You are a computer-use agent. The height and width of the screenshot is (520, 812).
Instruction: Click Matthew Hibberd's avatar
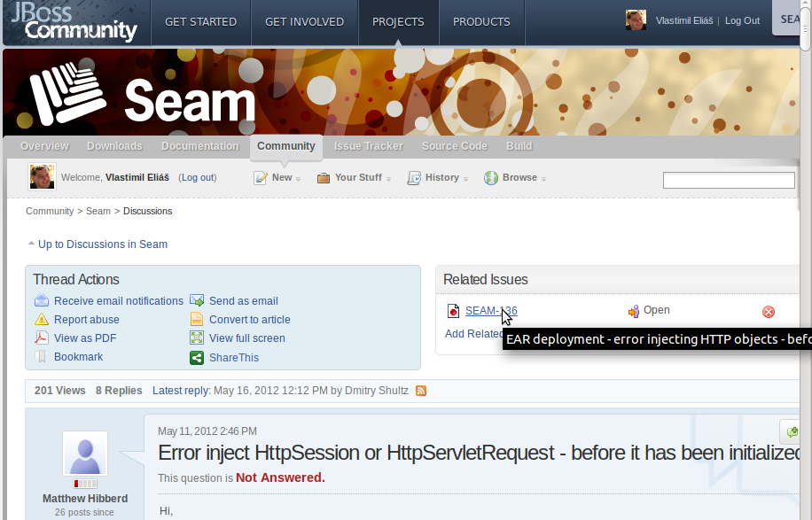(x=85, y=454)
